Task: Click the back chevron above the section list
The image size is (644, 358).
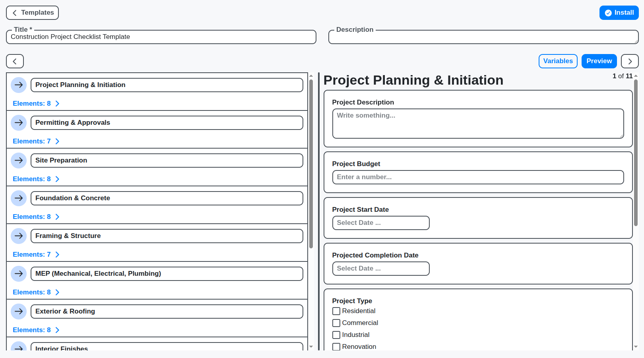Action: (15, 61)
